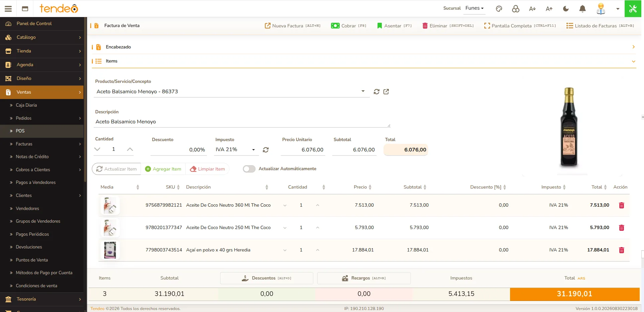Open the product in external link icon

tap(386, 92)
